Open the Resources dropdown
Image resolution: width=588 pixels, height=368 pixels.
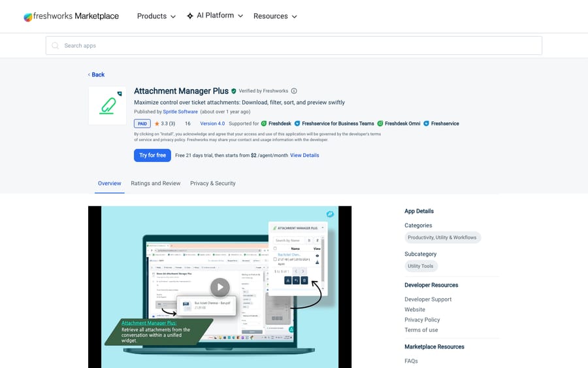pos(275,16)
